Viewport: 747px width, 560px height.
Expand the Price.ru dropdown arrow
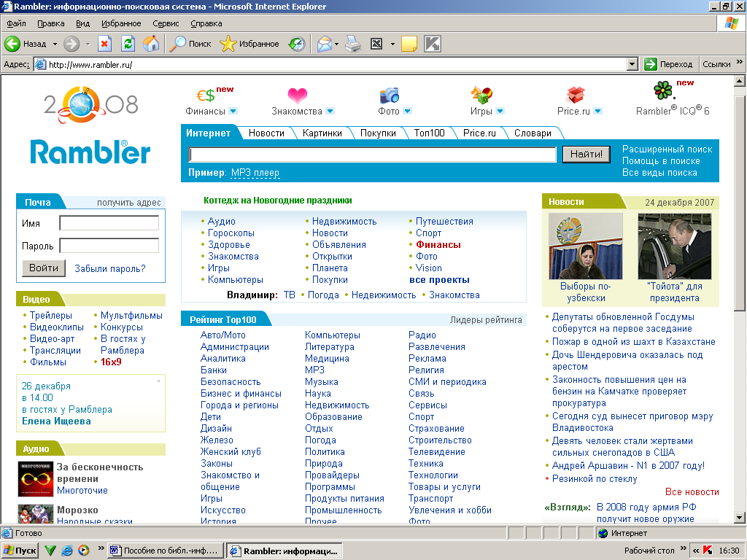(598, 111)
